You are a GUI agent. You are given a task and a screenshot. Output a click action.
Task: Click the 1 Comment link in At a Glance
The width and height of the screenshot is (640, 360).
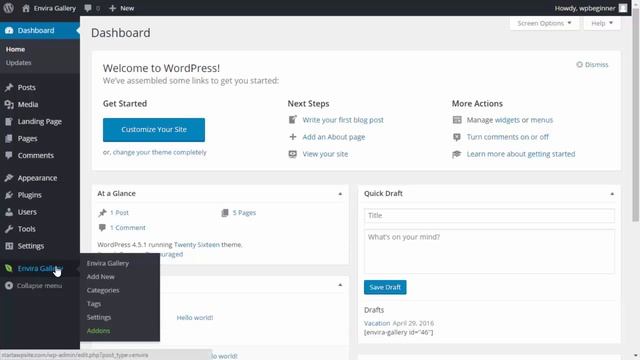[x=128, y=228]
